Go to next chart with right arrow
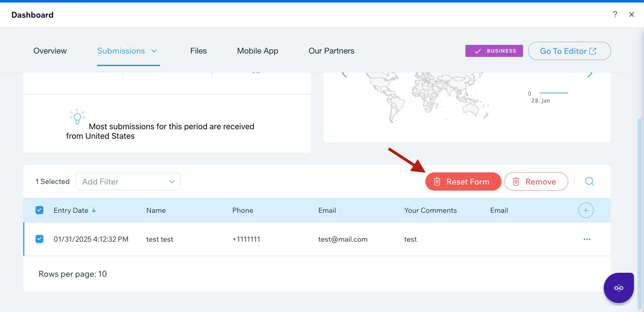This screenshot has width=644, height=312. click(x=590, y=74)
